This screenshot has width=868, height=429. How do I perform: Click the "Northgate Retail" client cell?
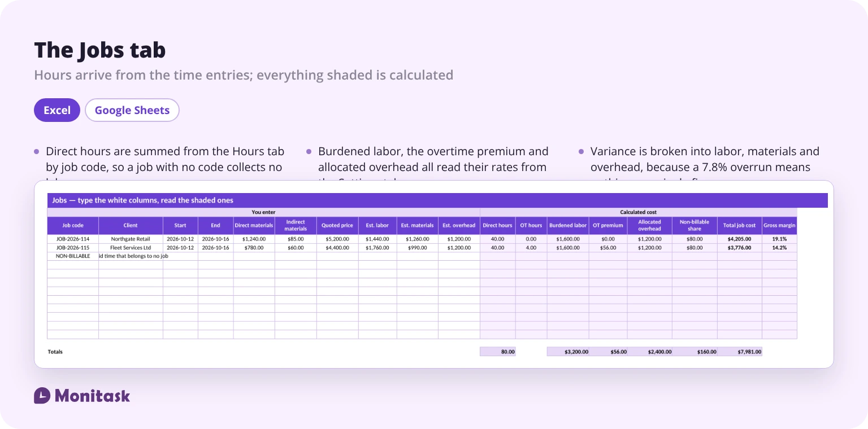(x=131, y=239)
